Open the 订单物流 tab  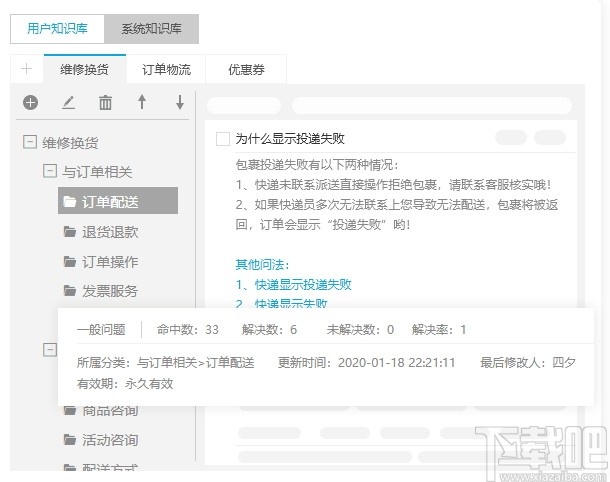pyautogui.click(x=166, y=70)
